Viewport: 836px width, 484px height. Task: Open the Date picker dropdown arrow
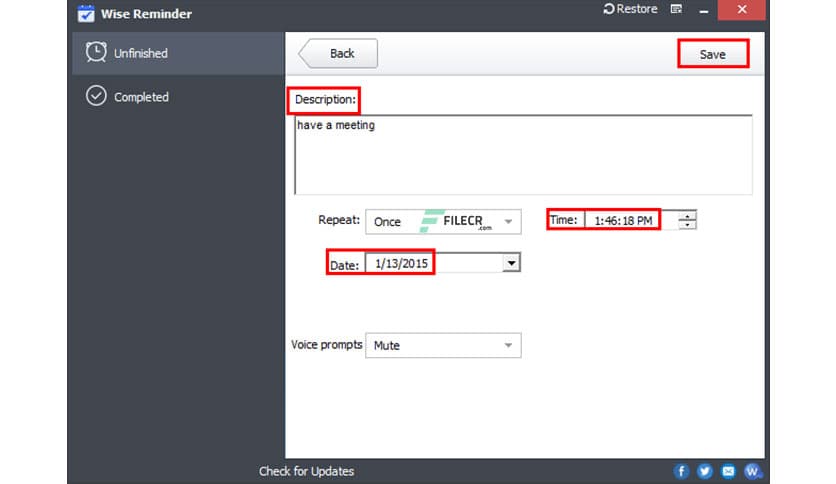pyautogui.click(x=511, y=263)
